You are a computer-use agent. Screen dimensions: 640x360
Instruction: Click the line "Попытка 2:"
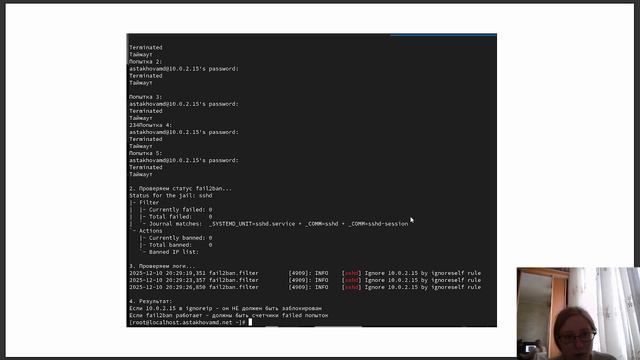click(x=145, y=62)
